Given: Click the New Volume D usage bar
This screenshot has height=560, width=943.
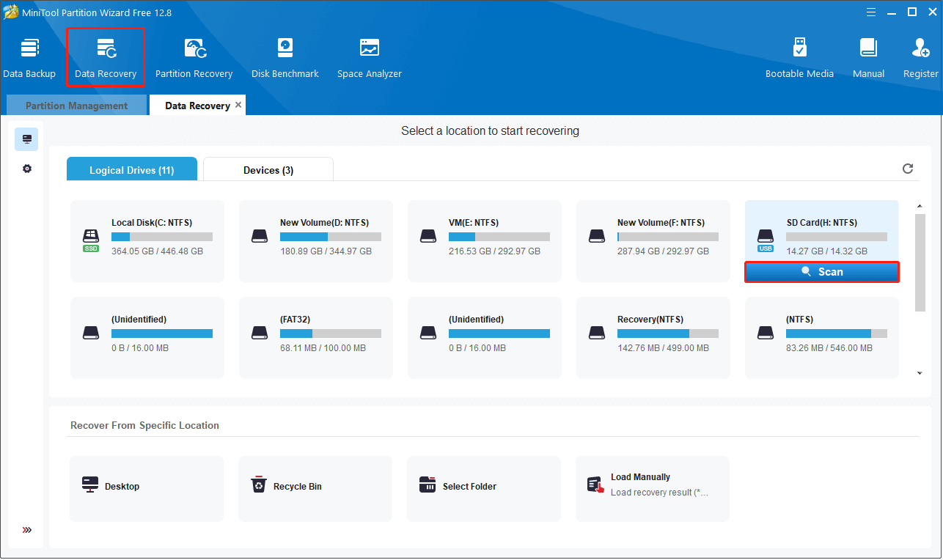Looking at the screenshot, I should click(x=331, y=237).
